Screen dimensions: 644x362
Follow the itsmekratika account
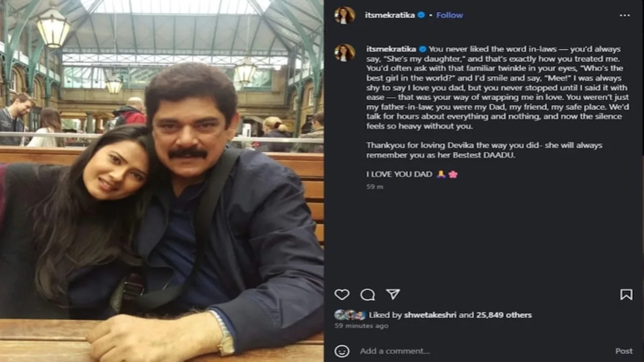pyautogui.click(x=450, y=16)
